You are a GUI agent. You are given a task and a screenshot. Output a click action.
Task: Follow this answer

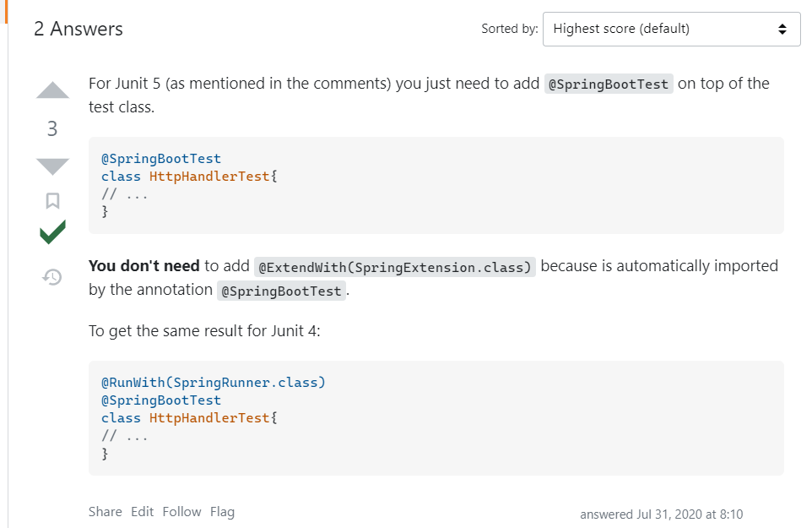click(181, 512)
